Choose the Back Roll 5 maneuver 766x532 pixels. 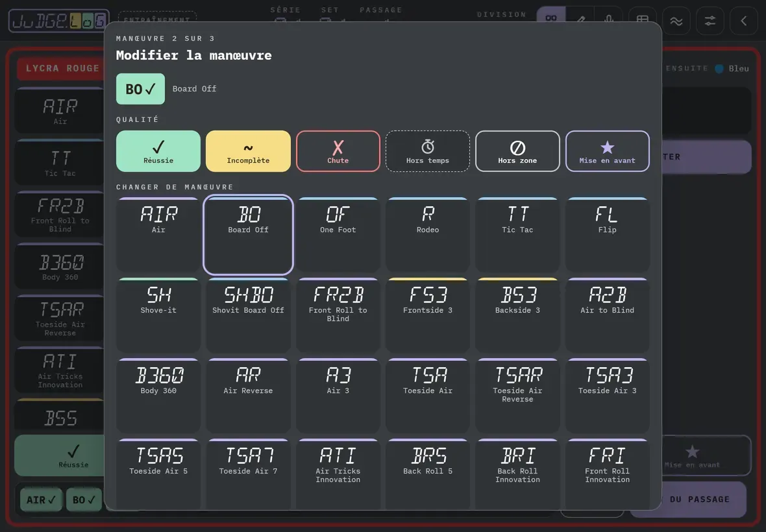pos(427,474)
